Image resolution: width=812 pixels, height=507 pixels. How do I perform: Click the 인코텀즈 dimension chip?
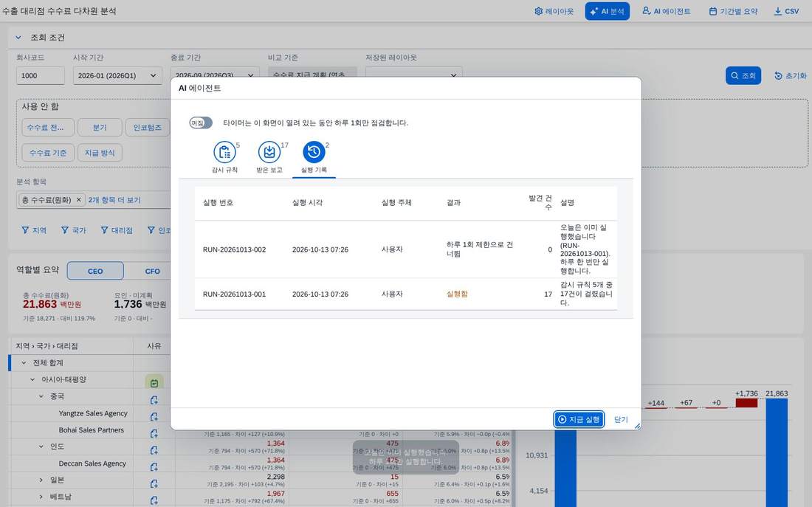148,128
